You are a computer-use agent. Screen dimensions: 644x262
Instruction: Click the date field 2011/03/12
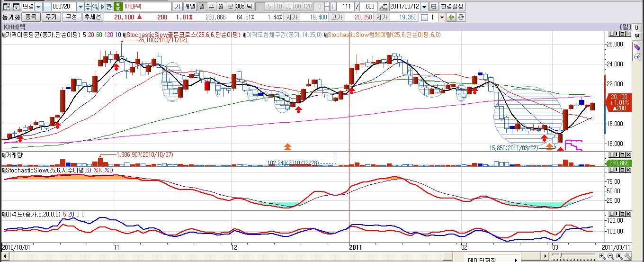404,7
